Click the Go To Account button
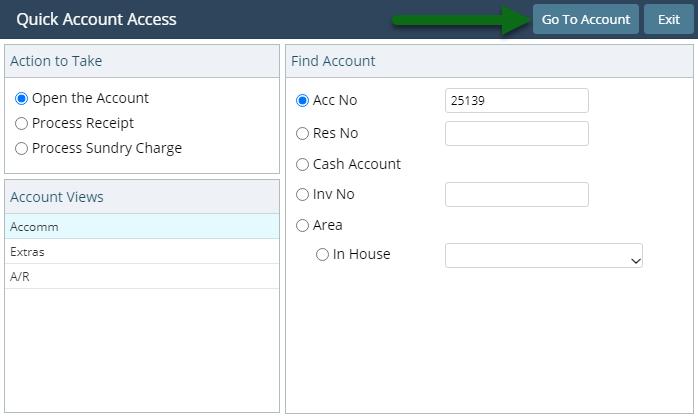 point(585,19)
